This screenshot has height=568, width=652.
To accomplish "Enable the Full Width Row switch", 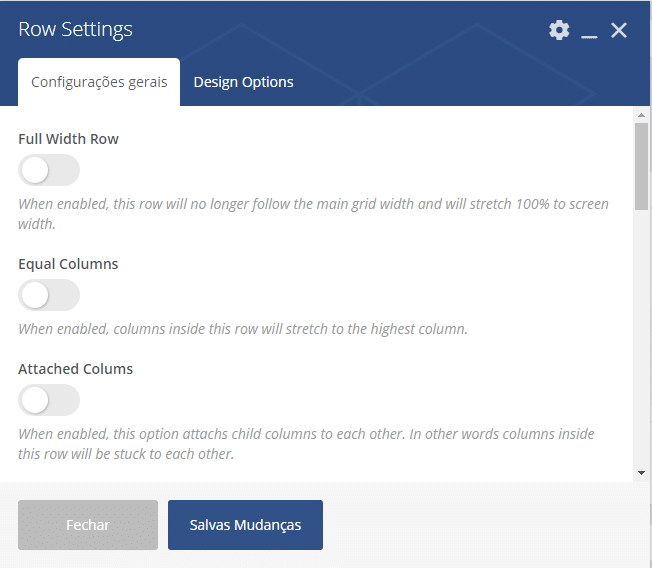I will [x=49, y=170].
